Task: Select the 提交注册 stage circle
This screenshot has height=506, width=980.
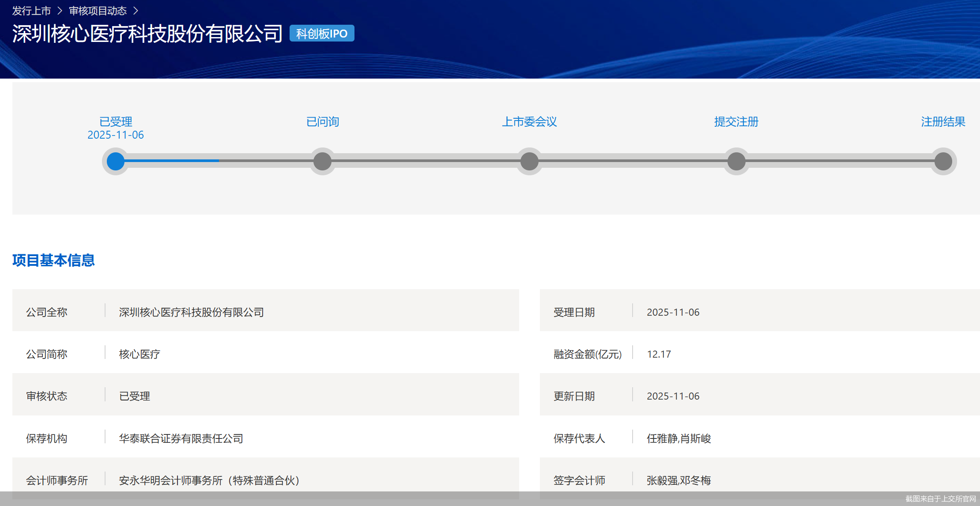Action: (x=736, y=162)
